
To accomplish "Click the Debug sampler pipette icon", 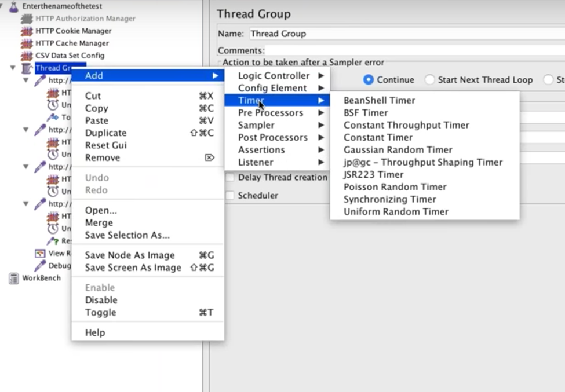I will click(x=40, y=266).
